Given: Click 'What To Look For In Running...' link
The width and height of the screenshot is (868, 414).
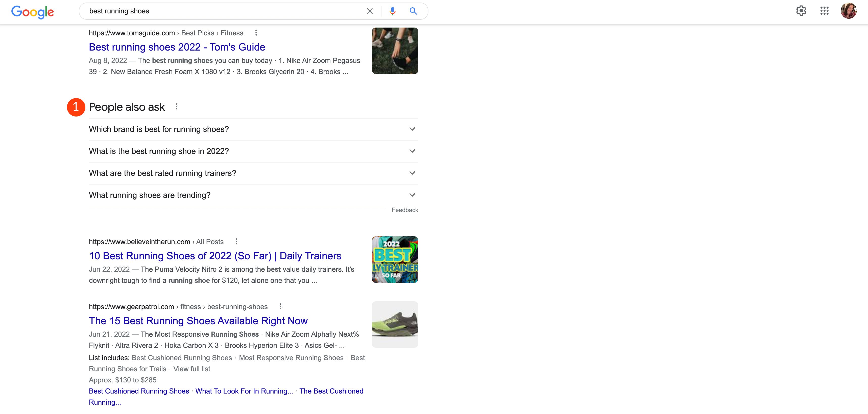Looking at the screenshot, I should click(244, 391).
